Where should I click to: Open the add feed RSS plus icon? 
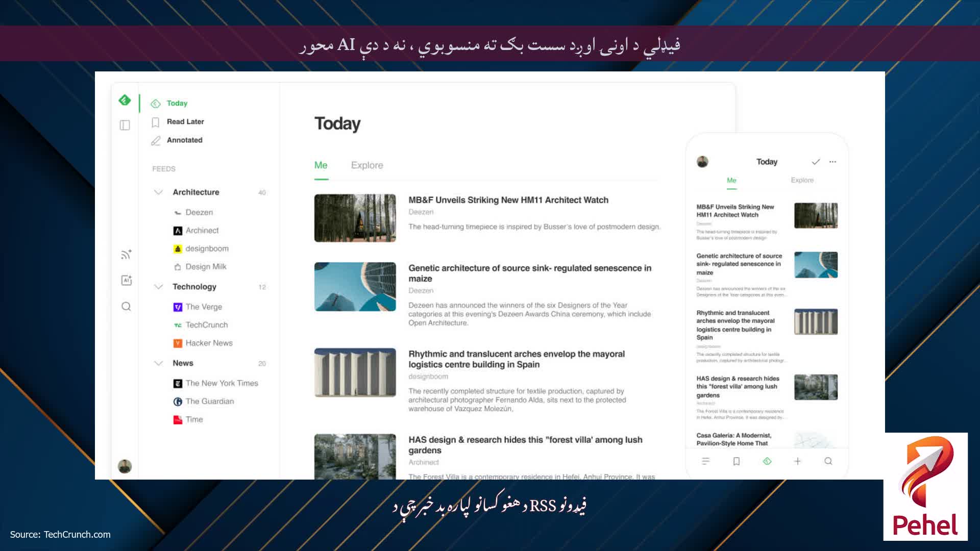tap(126, 254)
